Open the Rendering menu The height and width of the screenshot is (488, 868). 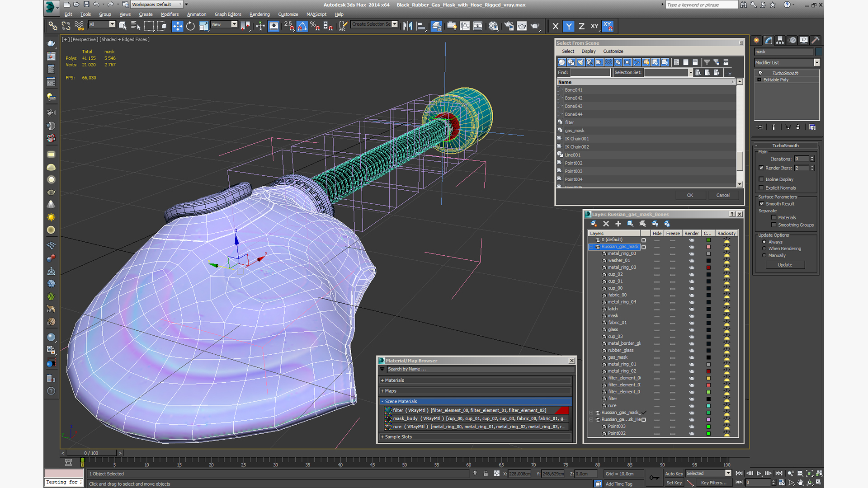259,14
